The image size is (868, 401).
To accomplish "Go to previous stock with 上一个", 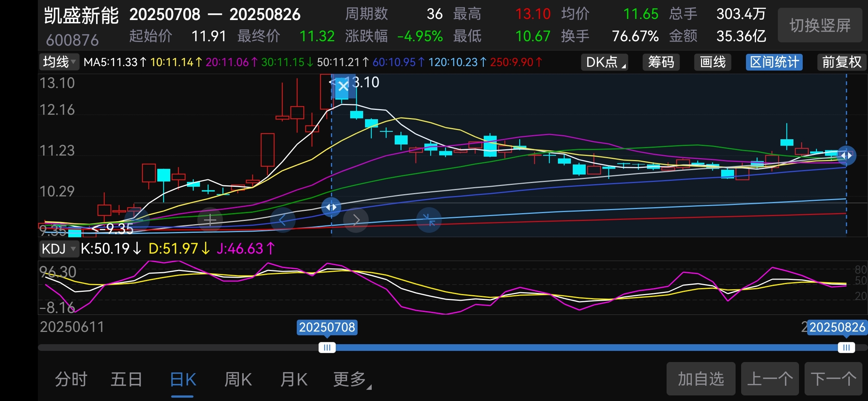I will point(770,379).
